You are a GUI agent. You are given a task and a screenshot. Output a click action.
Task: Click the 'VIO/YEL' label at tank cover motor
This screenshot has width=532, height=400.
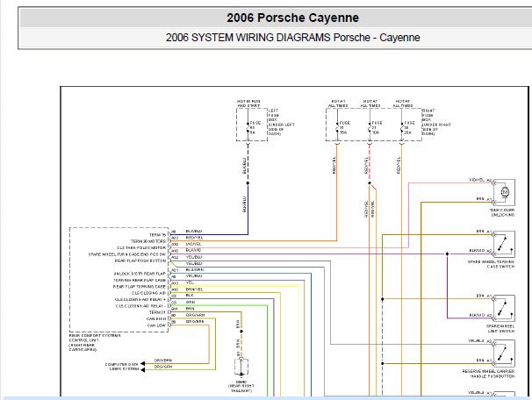click(477, 180)
